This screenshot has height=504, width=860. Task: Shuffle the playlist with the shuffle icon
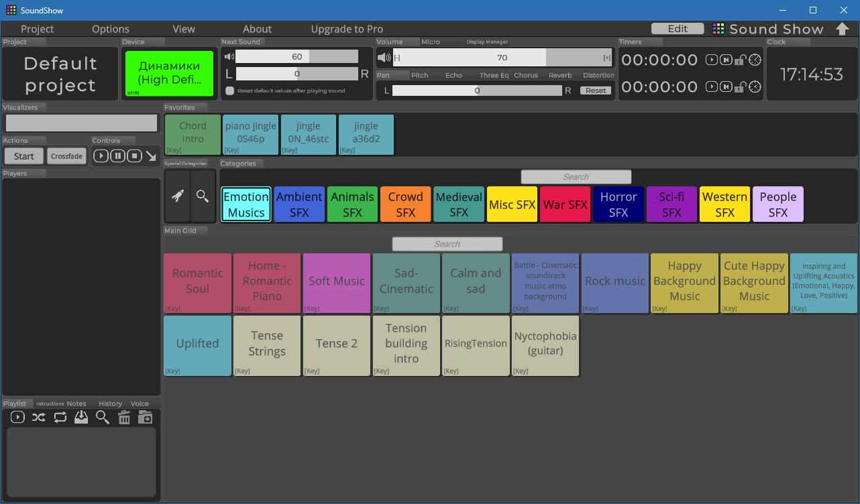point(39,418)
